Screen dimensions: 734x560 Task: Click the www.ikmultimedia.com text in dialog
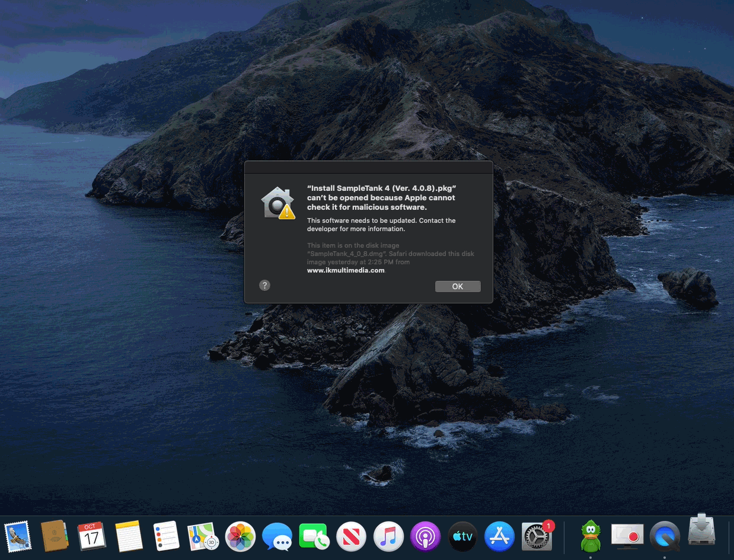click(346, 270)
